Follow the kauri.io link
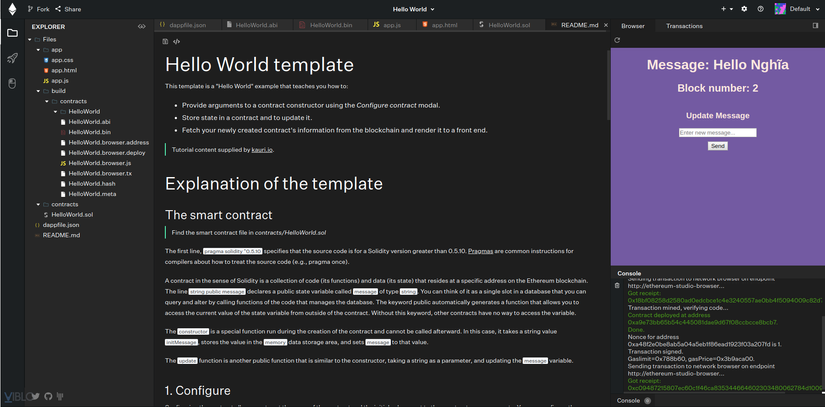This screenshot has height=407, width=825. [x=262, y=150]
